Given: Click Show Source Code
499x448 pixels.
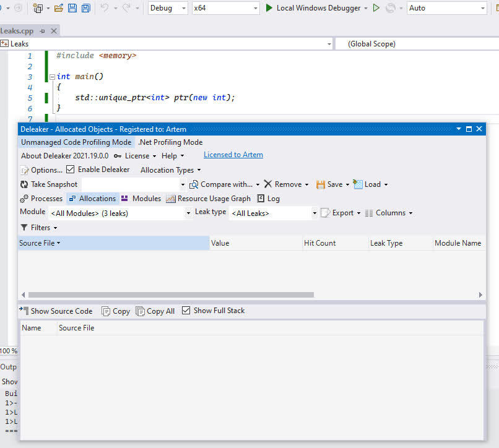Looking at the screenshot, I should click(x=56, y=311).
